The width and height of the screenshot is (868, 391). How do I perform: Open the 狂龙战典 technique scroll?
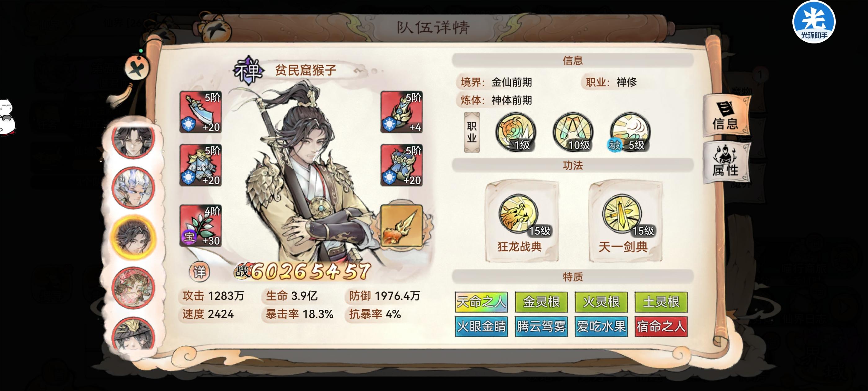522,221
